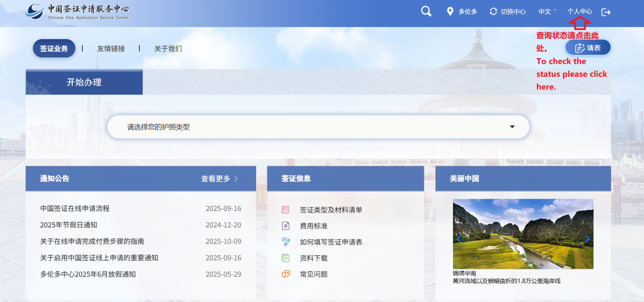The height and width of the screenshot is (302, 644).
Task: Click the 美丽中国 panel title
Action: pos(465,178)
